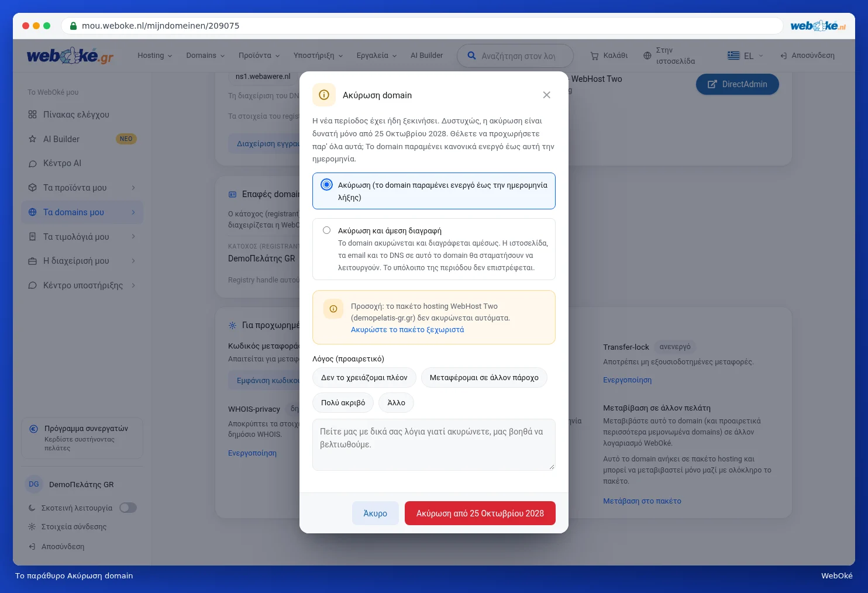Open Τα domains μου in sidebar
This screenshot has width=868, height=593.
[82, 212]
